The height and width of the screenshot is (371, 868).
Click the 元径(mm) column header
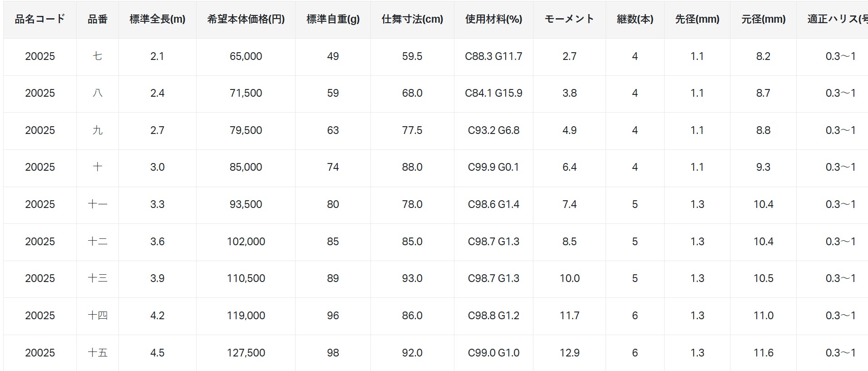pyautogui.click(x=763, y=19)
